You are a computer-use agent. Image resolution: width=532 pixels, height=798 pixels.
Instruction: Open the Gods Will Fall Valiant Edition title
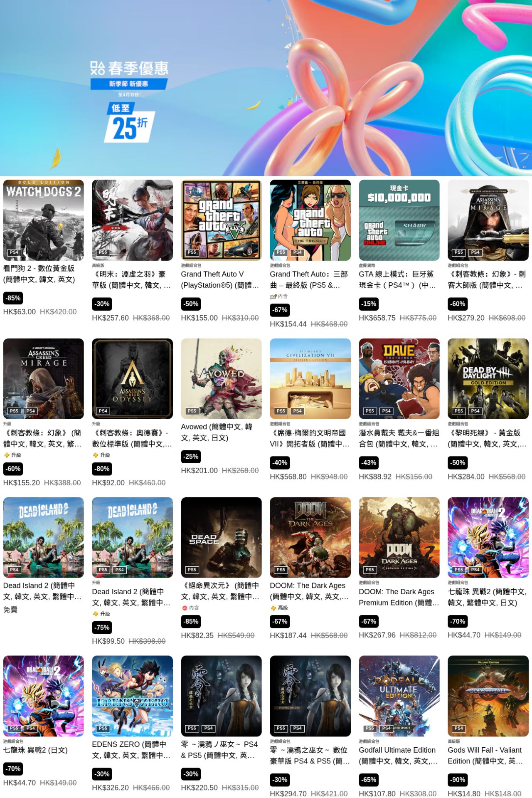coord(485,756)
